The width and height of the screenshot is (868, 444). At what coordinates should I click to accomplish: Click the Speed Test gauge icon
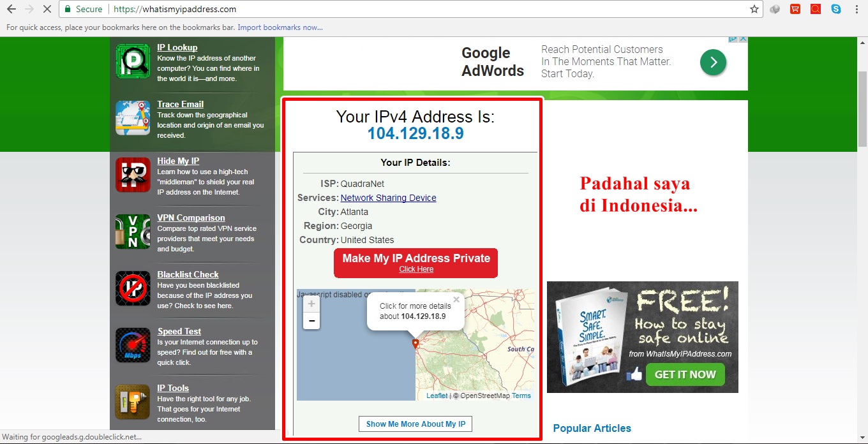(133, 344)
